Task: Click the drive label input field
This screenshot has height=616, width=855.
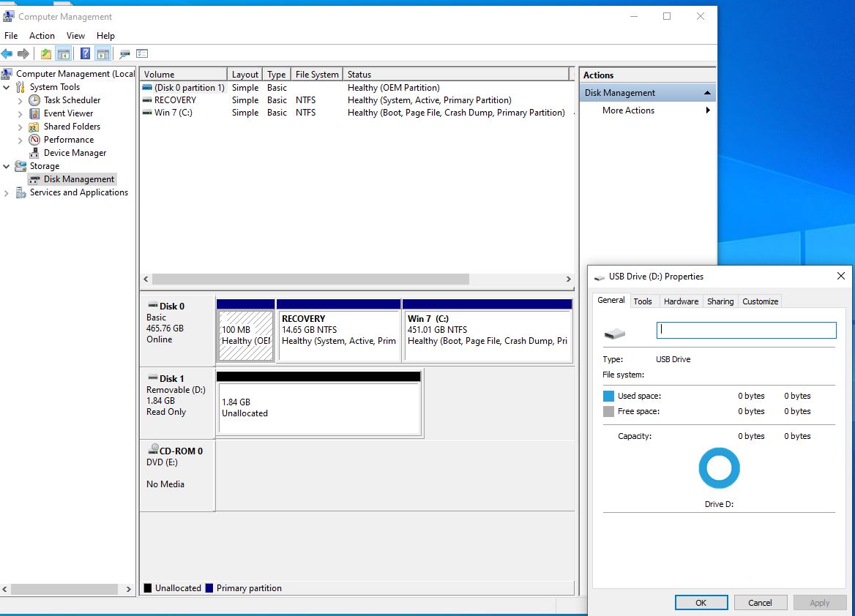Action: 746,330
